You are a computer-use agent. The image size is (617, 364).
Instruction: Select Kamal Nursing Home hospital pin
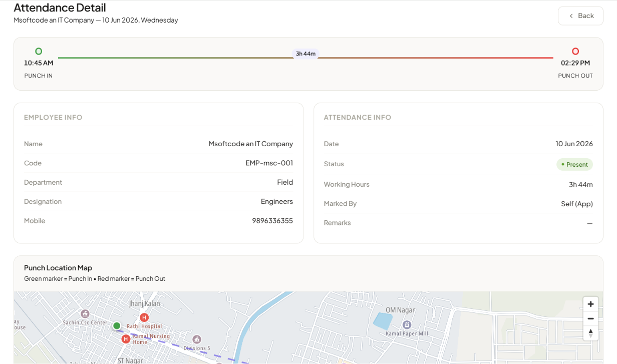pyautogui.click(x=126, y=339)
